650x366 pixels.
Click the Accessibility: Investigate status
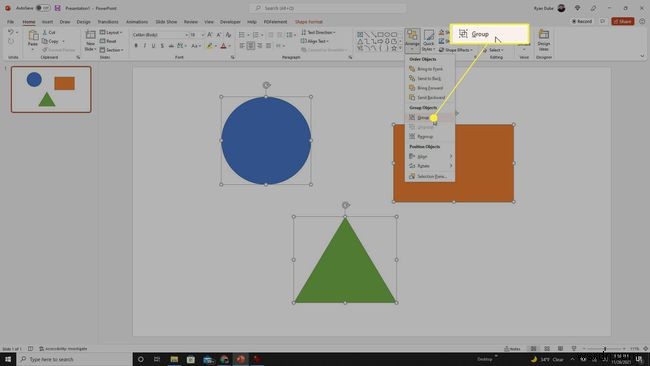click(x=63, y=349)
